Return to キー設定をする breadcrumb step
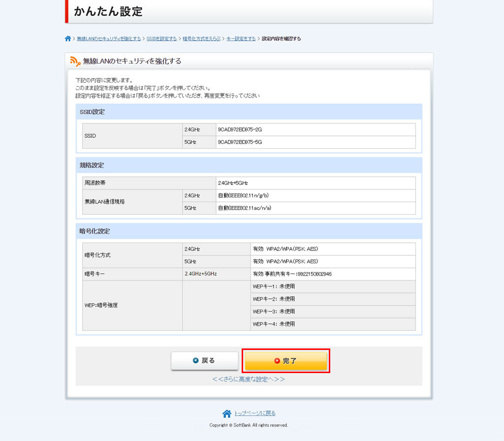Image resolution: width=504 pixels, height=441 pixels. (241, 39)
